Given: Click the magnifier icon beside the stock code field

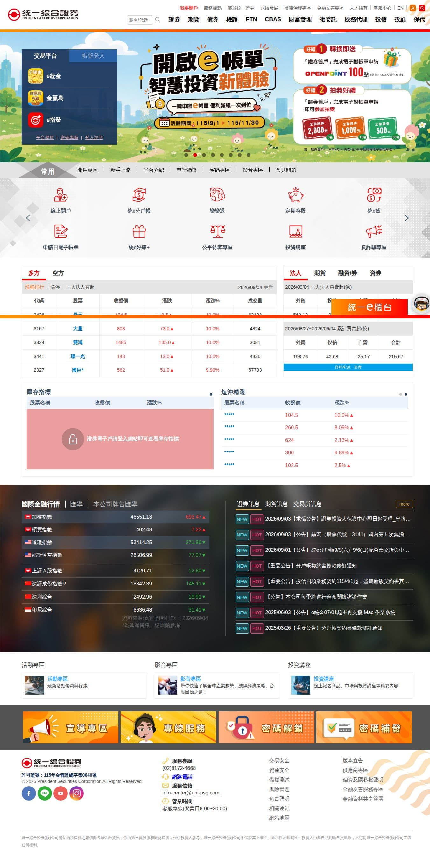Looking at the screenshot, I should pyautogui.click(x=157, y=20).
